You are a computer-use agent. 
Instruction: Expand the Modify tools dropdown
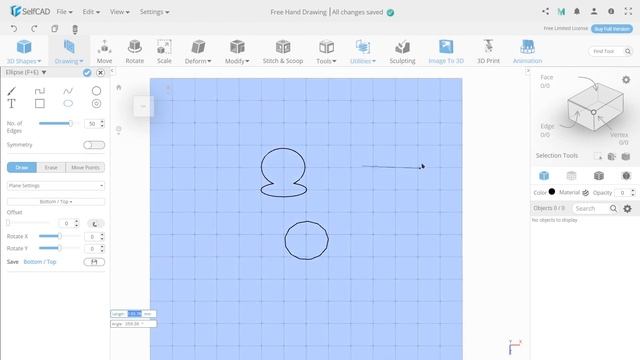point(237,51)
